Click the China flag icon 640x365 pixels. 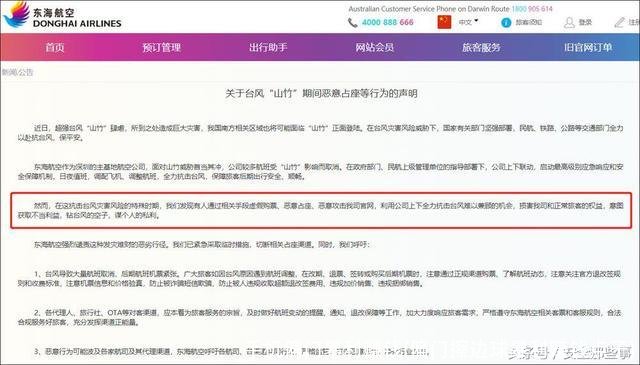pos(444,22)
